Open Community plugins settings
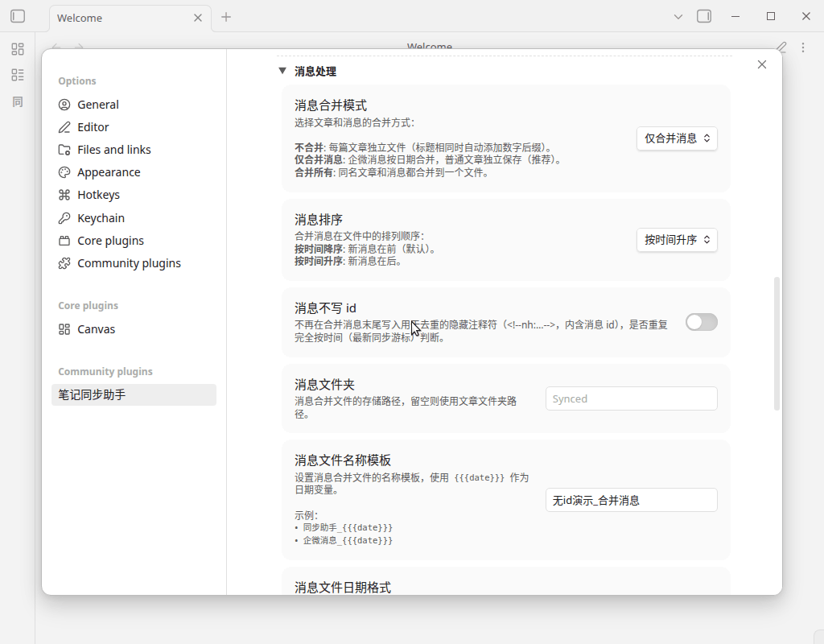 134,263
